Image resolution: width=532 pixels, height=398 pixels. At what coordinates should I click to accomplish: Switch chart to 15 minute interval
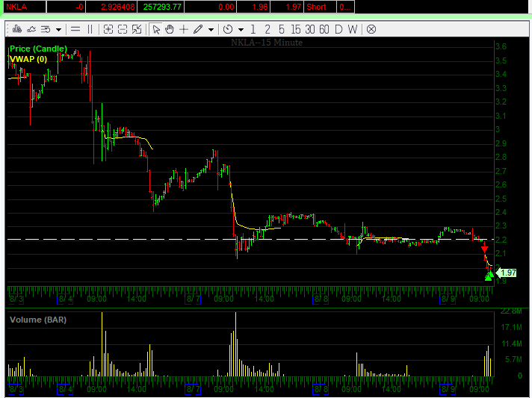296,29
